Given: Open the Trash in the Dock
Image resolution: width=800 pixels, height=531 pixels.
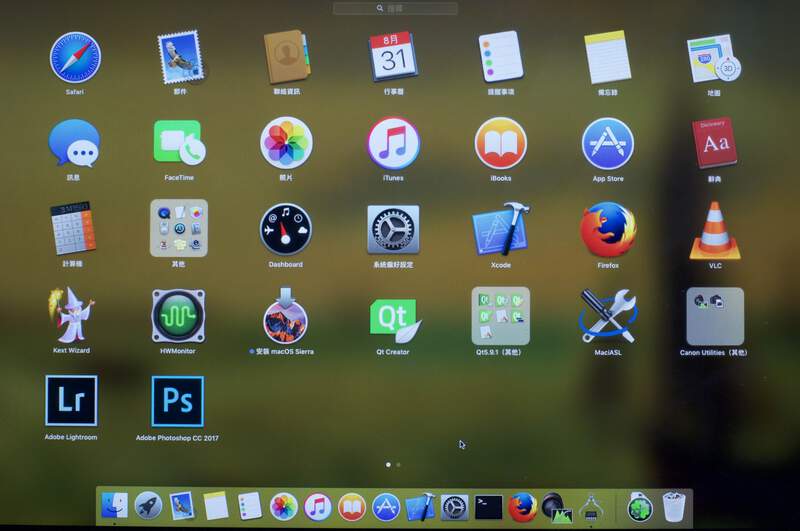Looking at the screenshot, I should 673,507.
